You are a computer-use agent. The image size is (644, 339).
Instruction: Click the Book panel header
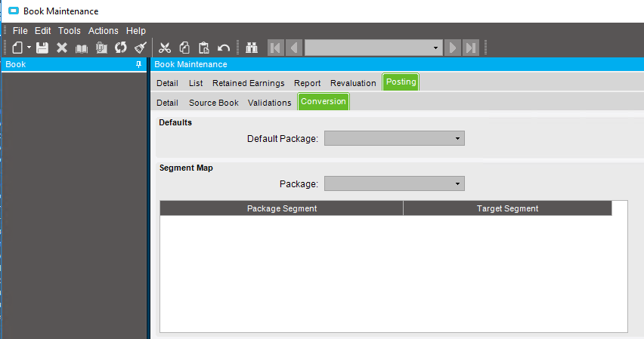tap(74, 64)
